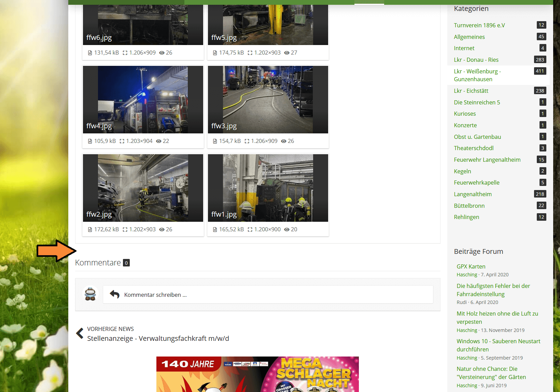Open the ffw4.jpg fire truck thumbnail
Image resolution: width=560 pixels, height=392 pixels.
(x=143, y=100)
